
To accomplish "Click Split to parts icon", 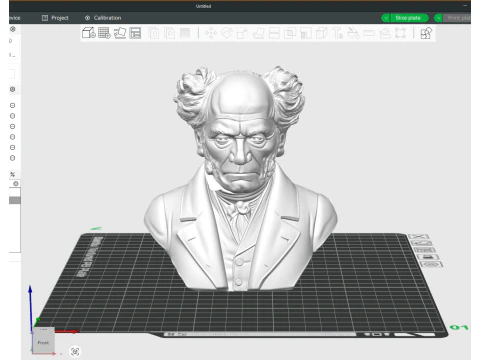I will [x=170, y=33].
